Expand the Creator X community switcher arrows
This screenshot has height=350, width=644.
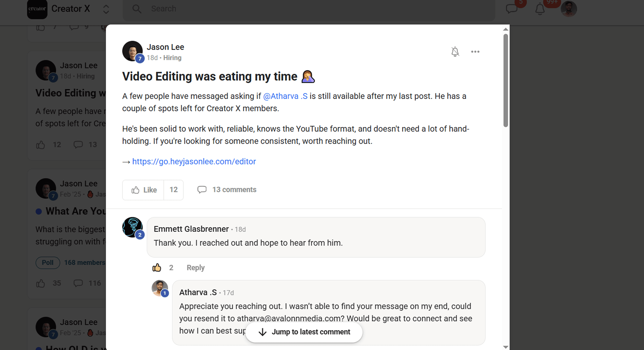pyautogui.click(x=106, y=9)
